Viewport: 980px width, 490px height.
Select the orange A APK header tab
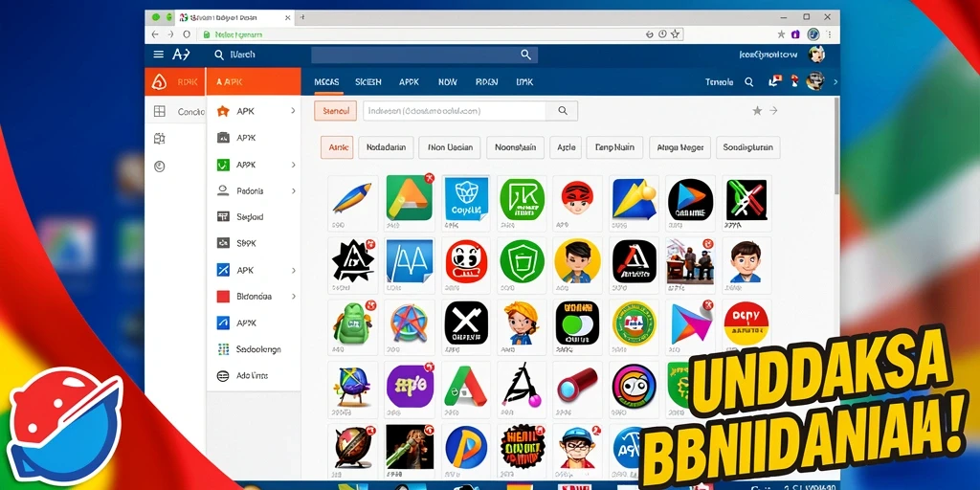coord(253,82)
